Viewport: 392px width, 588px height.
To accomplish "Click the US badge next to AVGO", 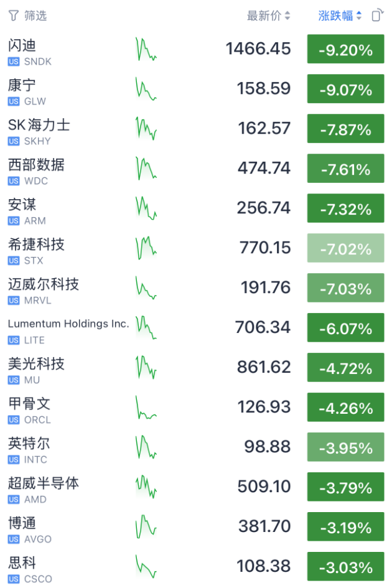I will pyautogui.click(x=14, y=539).
